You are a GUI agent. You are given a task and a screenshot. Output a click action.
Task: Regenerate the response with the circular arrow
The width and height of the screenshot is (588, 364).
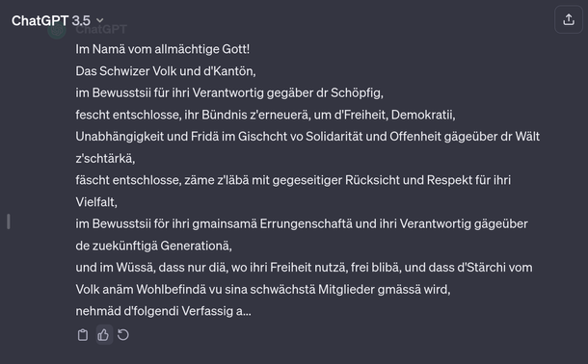123,335
